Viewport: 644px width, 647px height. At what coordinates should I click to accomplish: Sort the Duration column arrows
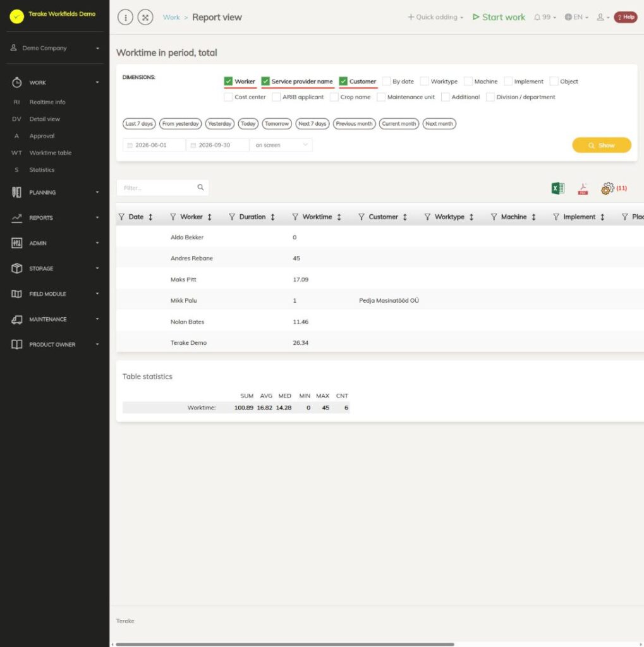point(273,217)
